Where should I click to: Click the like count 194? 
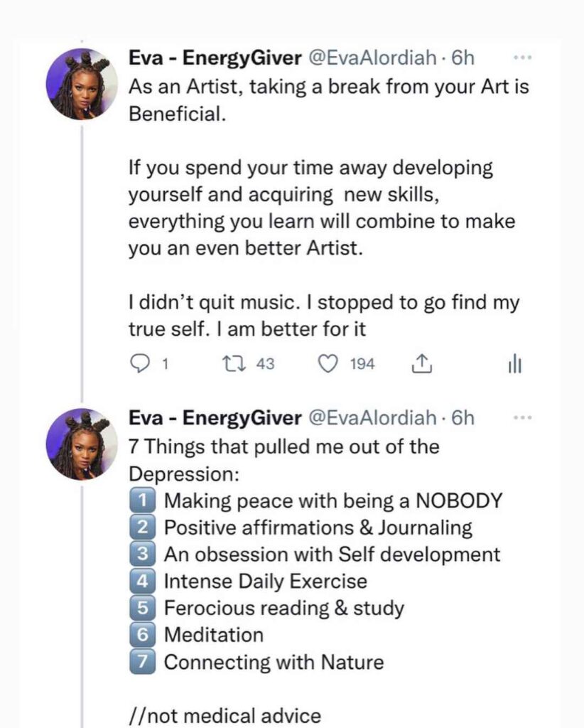pyautogui.click(x=362, y=364)
